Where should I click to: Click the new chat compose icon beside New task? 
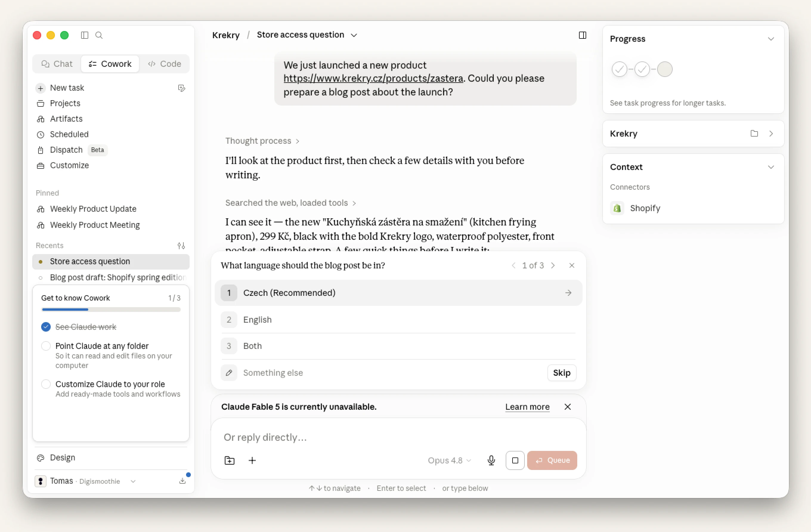coord(182,88)
